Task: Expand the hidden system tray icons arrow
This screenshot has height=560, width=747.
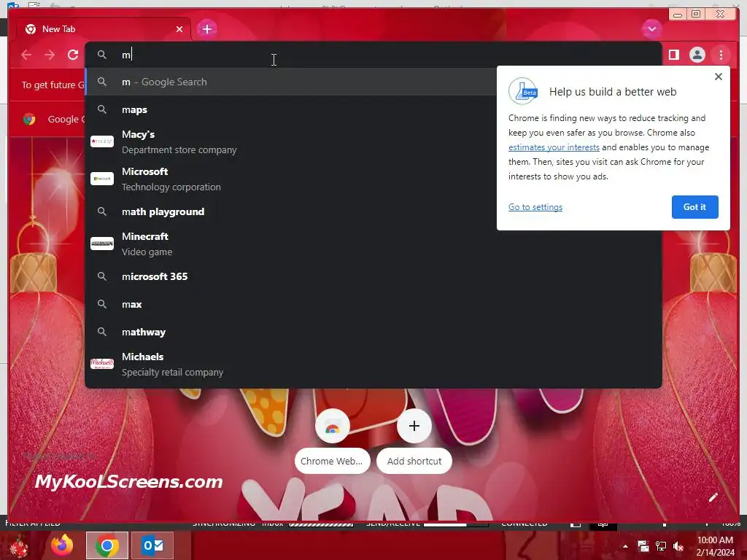Action: (625, 546)
